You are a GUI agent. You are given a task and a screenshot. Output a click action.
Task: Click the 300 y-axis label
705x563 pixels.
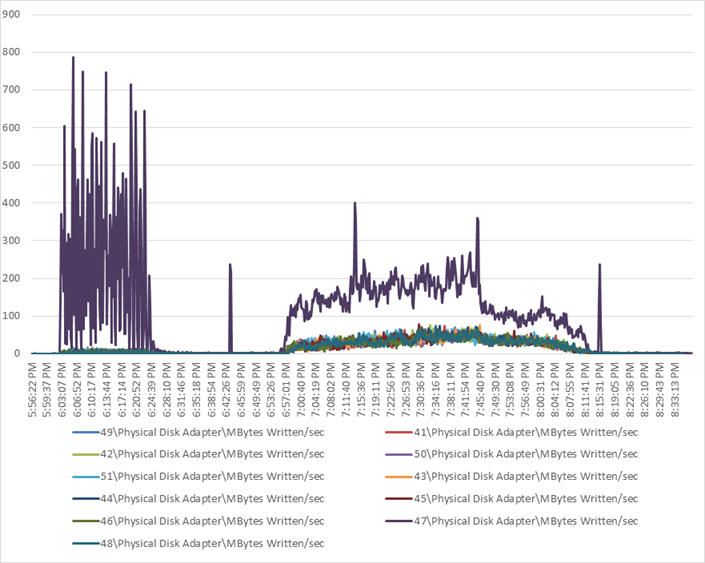click(x=11, y=241)
